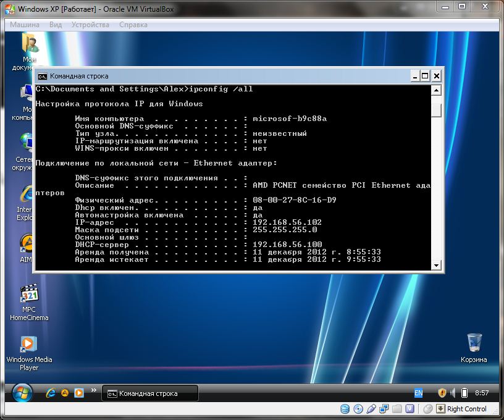The image size is (504, 420).
Task: Select Командная строка taskbar button
Action: (150, 393)
